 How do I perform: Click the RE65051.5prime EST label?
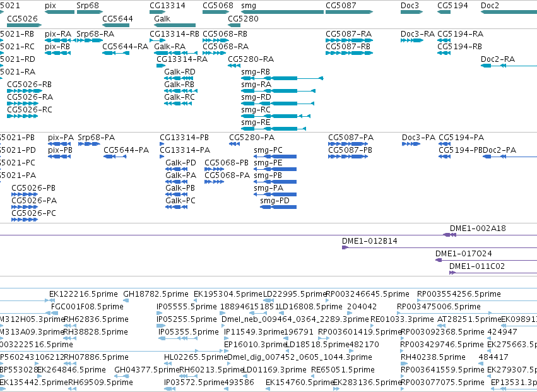[343, 370]
